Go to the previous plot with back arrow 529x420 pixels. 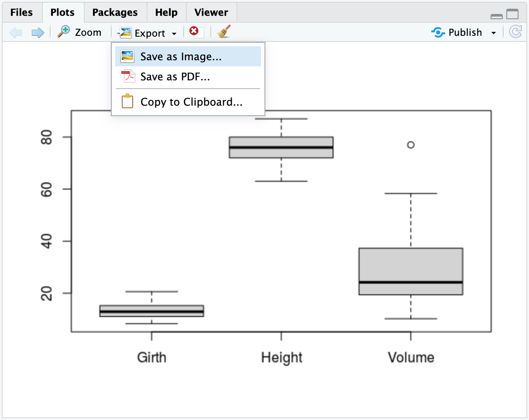(x=16, y=33)
